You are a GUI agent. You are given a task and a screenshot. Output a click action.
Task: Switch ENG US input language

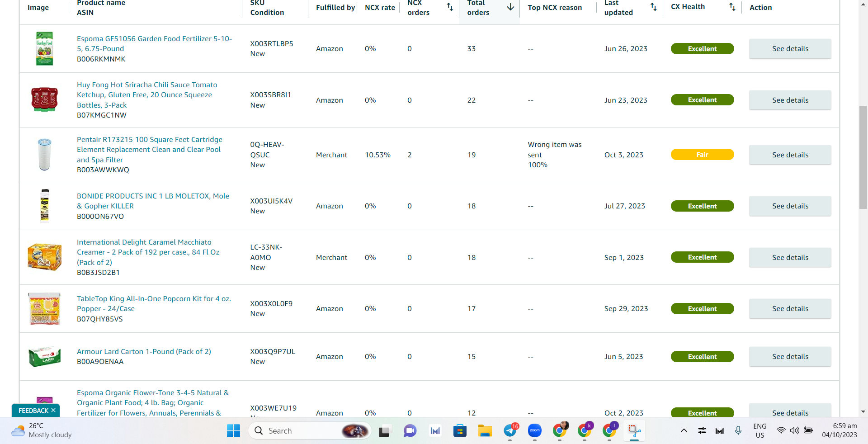[760, 430]
